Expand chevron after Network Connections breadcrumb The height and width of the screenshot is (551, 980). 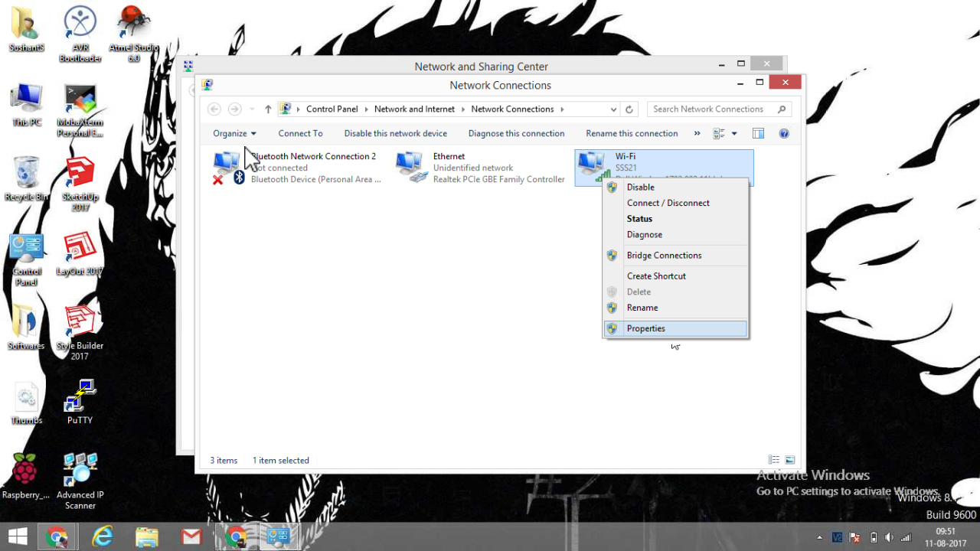pos(562,109)
